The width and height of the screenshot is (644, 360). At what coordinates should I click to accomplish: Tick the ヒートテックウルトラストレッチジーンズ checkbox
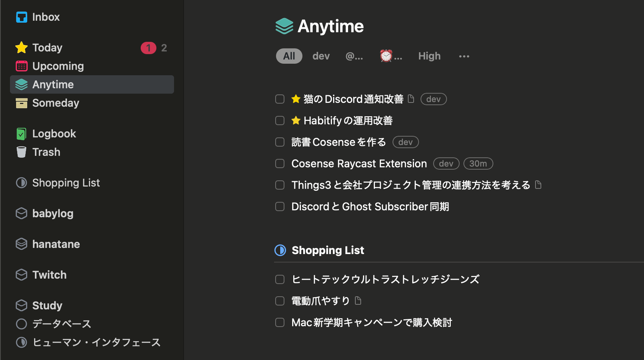(x=280, y=279)
